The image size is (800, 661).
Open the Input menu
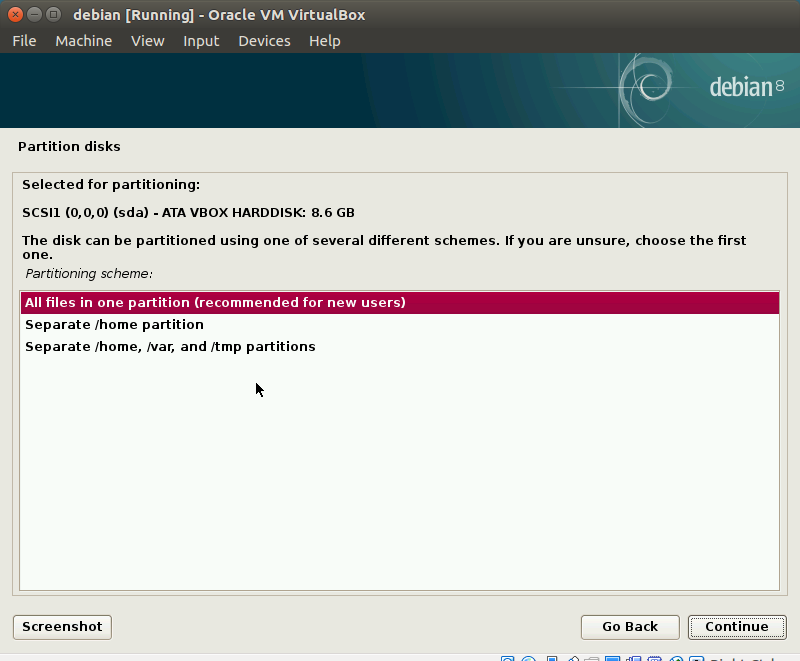pos(201,41)
